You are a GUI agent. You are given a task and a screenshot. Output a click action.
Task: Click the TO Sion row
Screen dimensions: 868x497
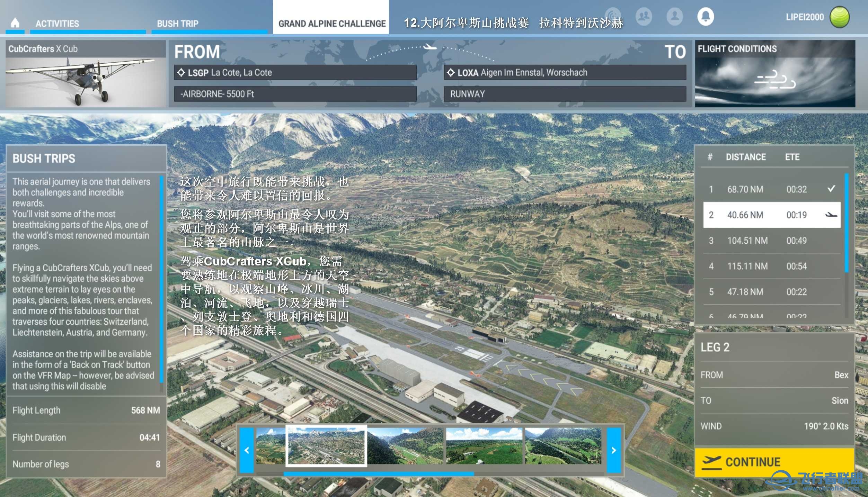point(774,400)
